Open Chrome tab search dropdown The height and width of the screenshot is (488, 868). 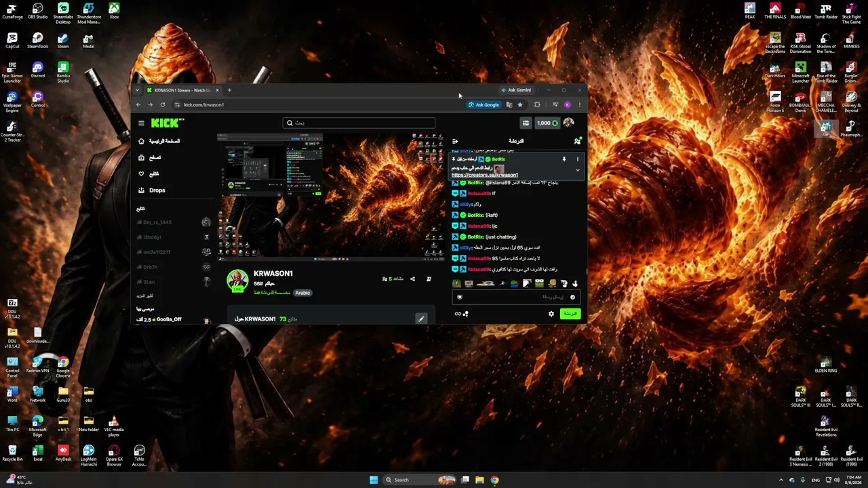point(137,90)
